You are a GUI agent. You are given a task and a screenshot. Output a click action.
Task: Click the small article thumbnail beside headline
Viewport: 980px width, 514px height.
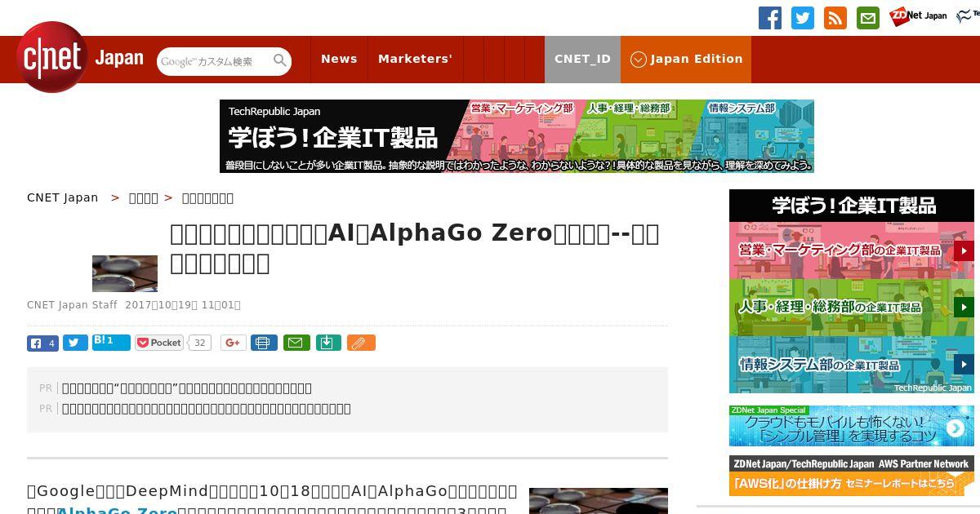pos(125,273)
